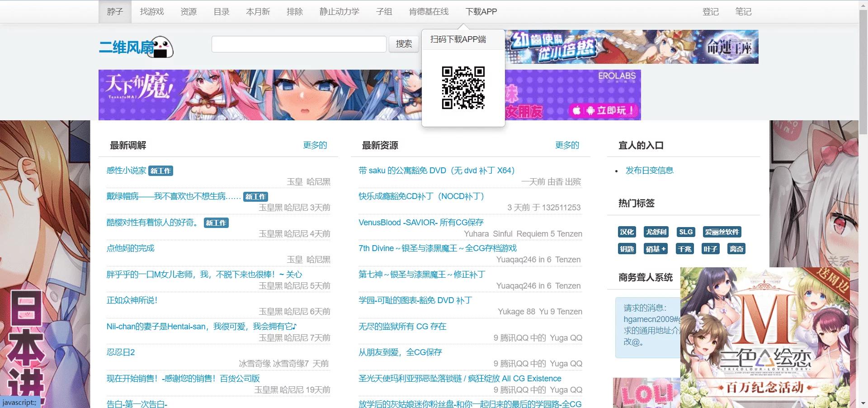The image size is (868, 408).
Task: Open the 圣光天使玛利亚 All CG Existence resource
Action: coord(460,379)
